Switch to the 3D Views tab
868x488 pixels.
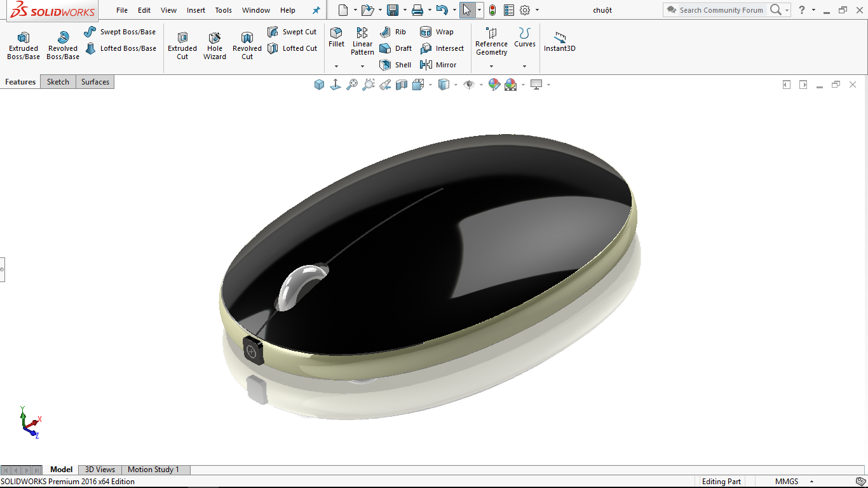(100, 470)
